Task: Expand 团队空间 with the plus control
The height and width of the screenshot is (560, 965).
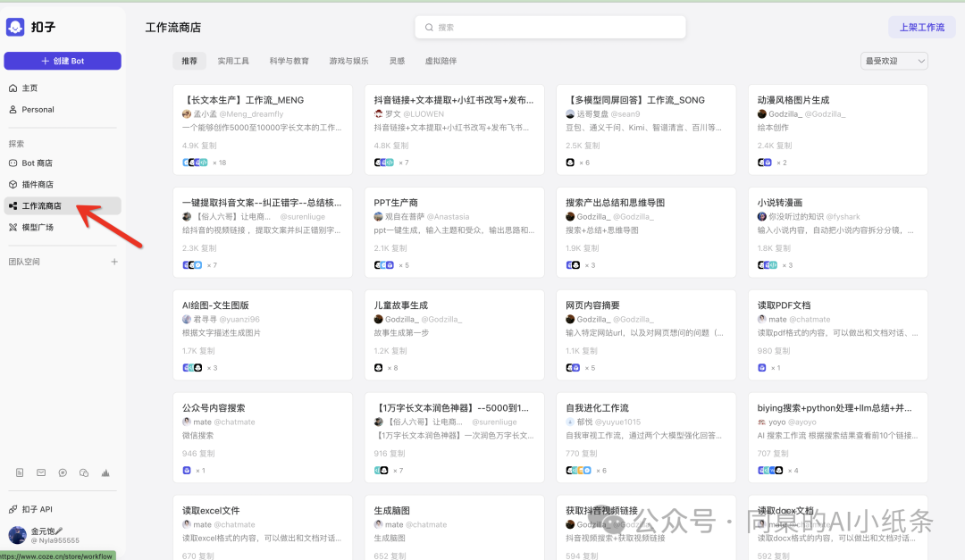Action: coord(114,262)
